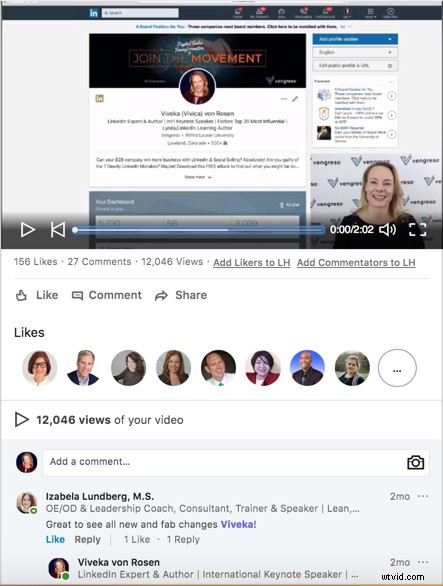Open the Messaging nav icon
Image resolution: width=443 pixels, height=586 pixels.
point(303,13)
